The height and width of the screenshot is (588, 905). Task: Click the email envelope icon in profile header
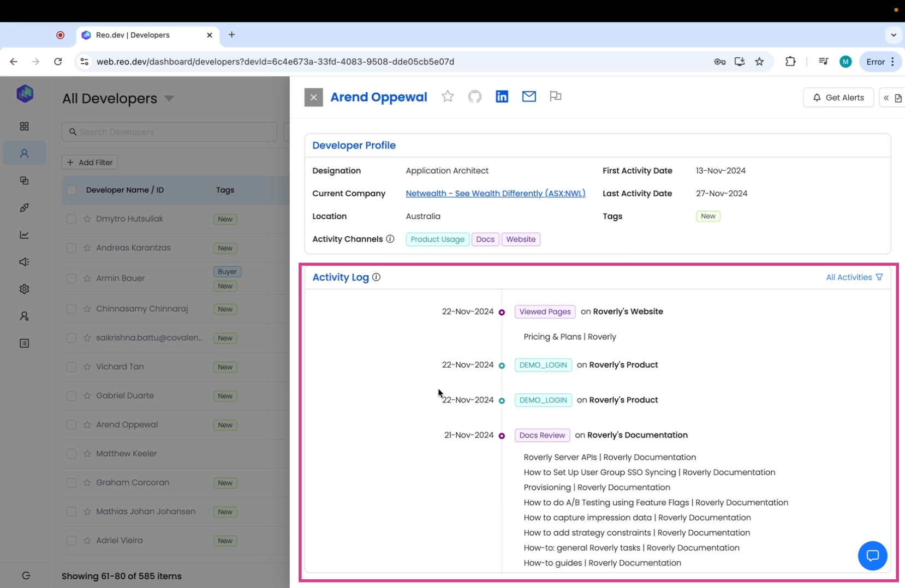point(528,97)
